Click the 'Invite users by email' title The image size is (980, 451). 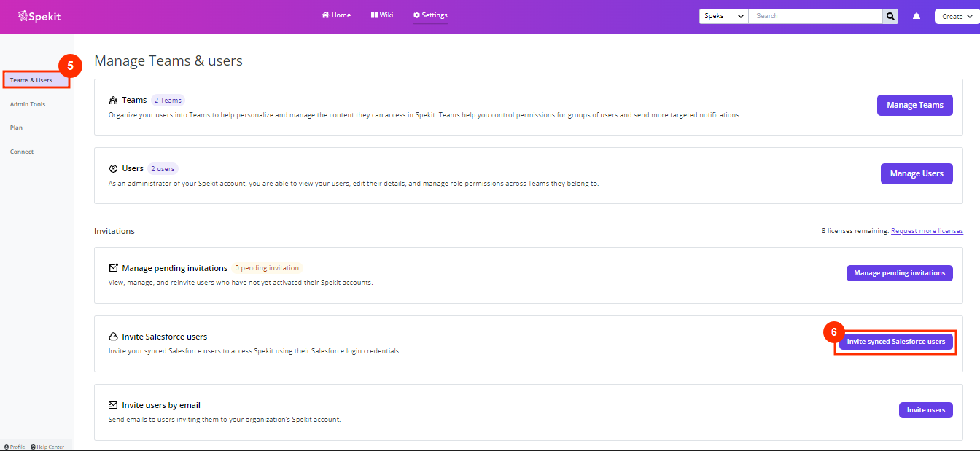point(161,405)
